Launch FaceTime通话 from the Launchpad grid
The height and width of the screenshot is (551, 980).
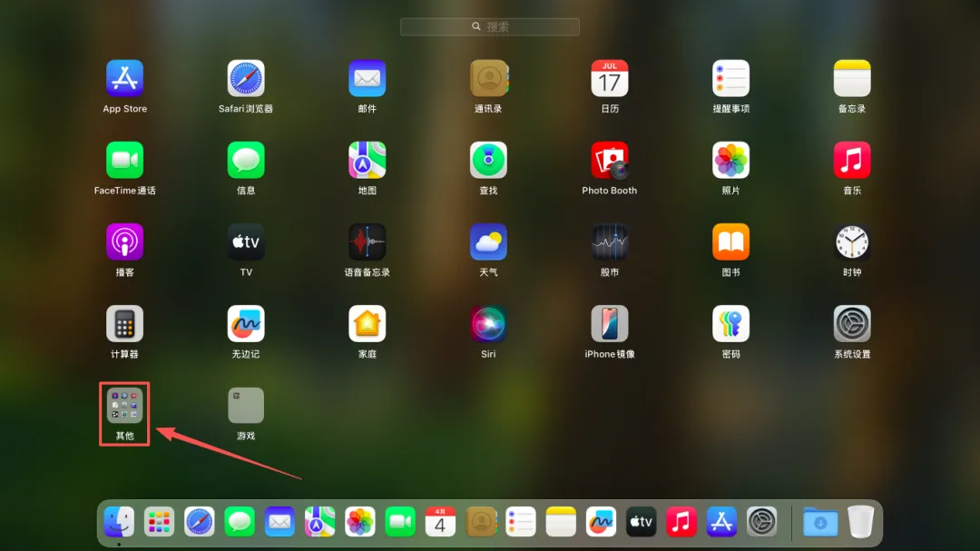pyautogui.click(x=124, y=160)
